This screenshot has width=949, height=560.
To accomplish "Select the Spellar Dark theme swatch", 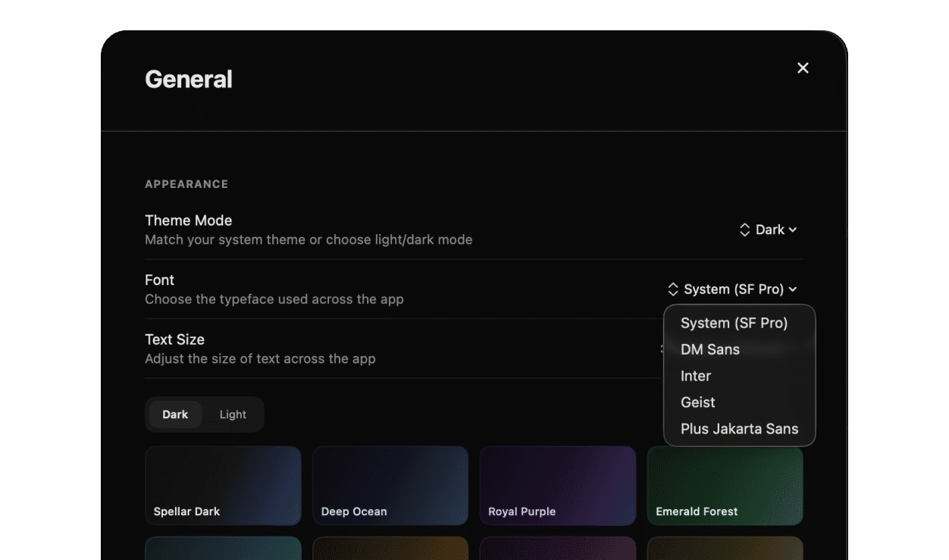I will pyautogui.click(x=223, y=486).
